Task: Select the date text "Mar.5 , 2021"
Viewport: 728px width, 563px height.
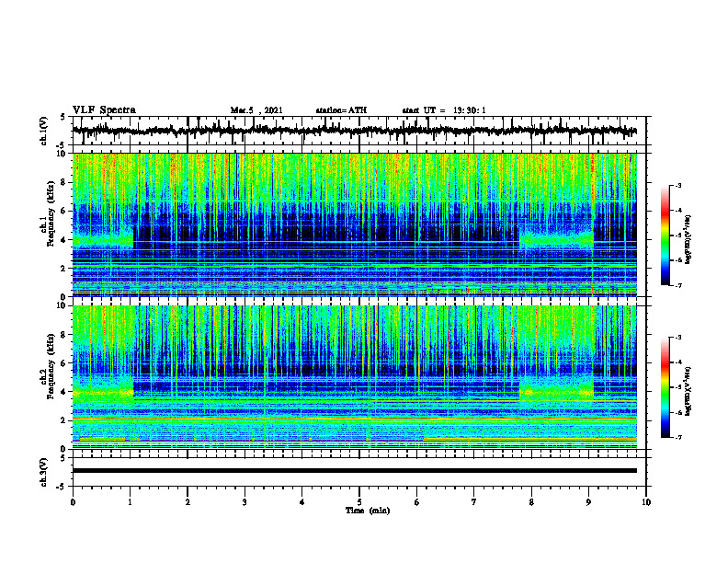Action: [x=256, y=110]
